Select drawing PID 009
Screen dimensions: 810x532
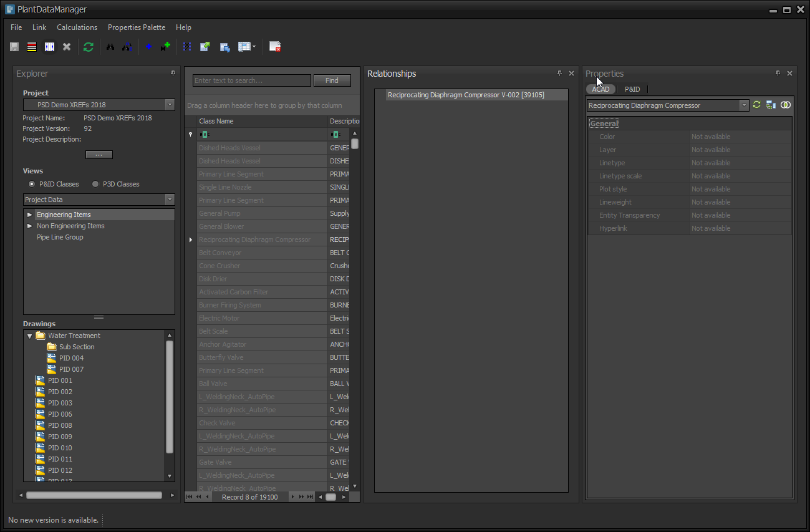[60, 437]
